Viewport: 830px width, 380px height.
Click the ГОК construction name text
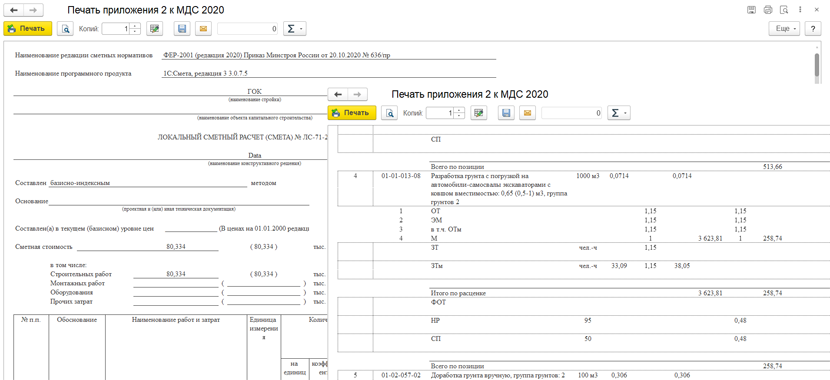pyautogui.click(x=255, y=92)
